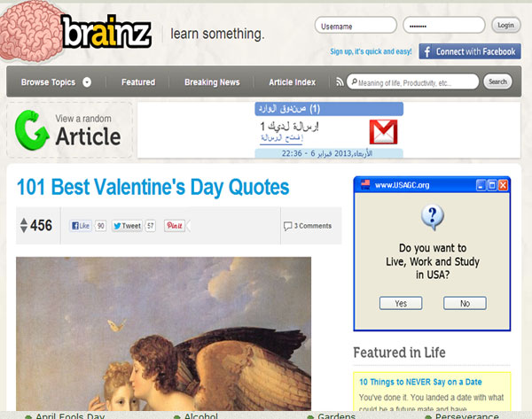This screenshot has height=419, width=532.
Task: Click the Login button
Action: tap(506, 26)
